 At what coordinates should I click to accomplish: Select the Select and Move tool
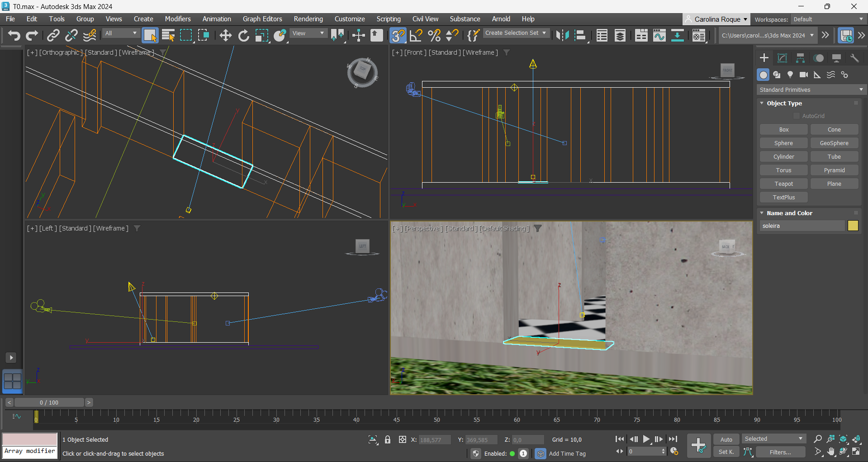[225, 35]
